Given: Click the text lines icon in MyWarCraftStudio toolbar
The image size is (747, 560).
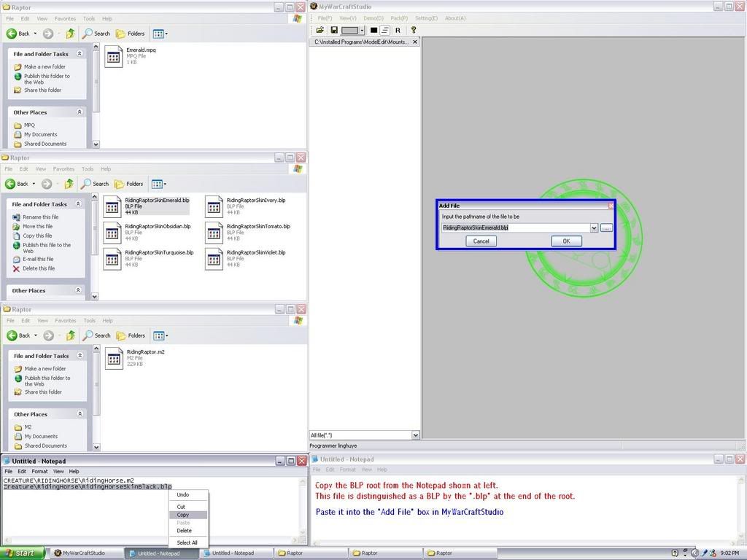Looking at the screenshot, I should click(385, 30).
